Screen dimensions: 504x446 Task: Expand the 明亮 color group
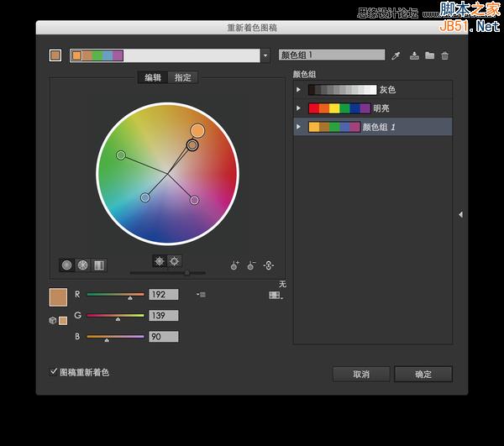[x=298, y=108]
